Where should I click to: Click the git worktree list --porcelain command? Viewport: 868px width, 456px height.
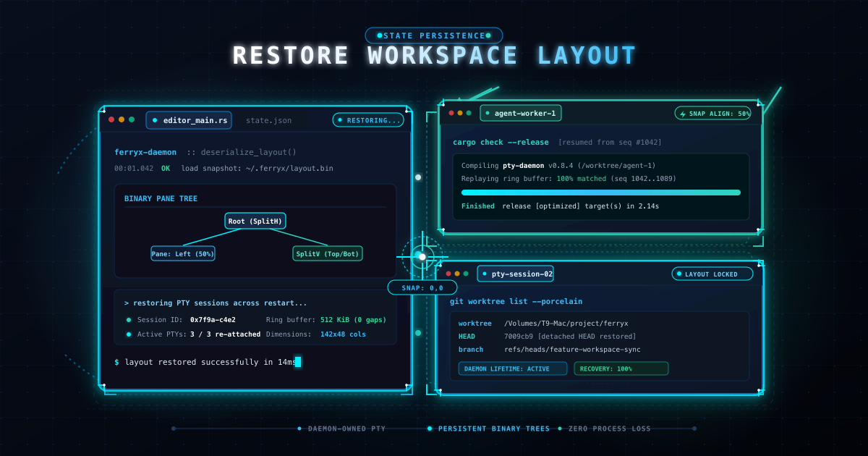coord(516,301)
